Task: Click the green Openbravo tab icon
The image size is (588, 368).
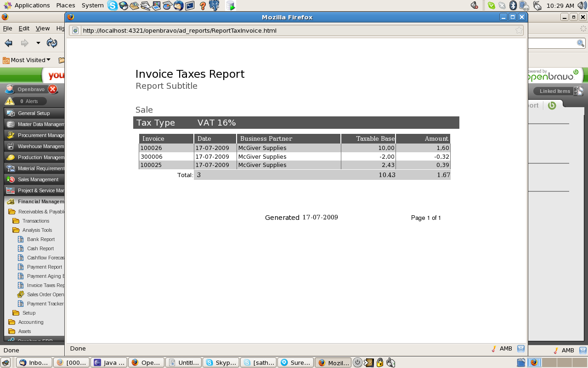Action: coord(552,105)
